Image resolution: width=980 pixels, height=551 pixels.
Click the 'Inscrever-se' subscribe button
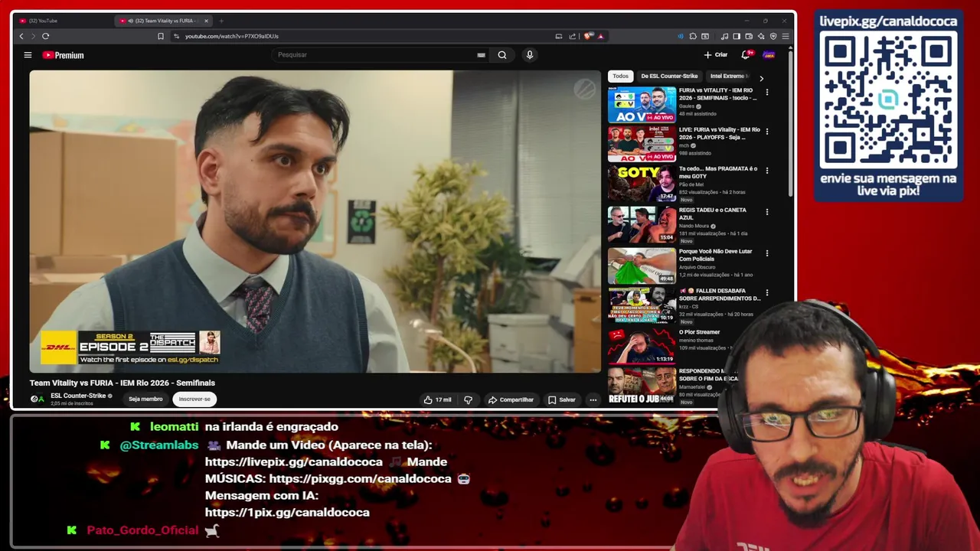pos(194,399)
